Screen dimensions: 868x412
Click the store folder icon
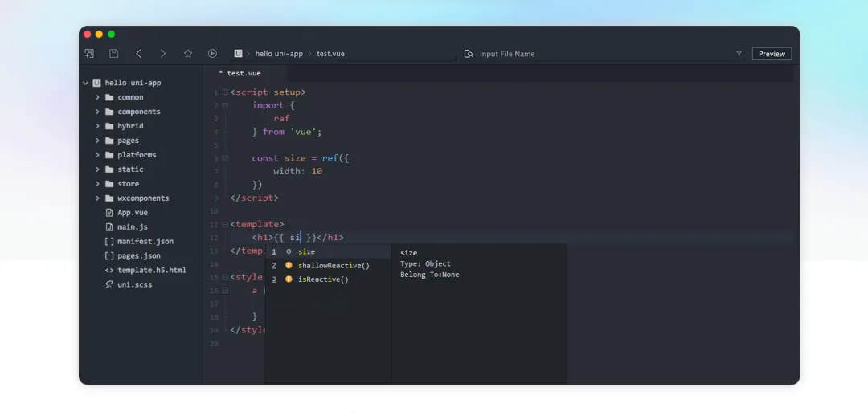coord(109,184)
